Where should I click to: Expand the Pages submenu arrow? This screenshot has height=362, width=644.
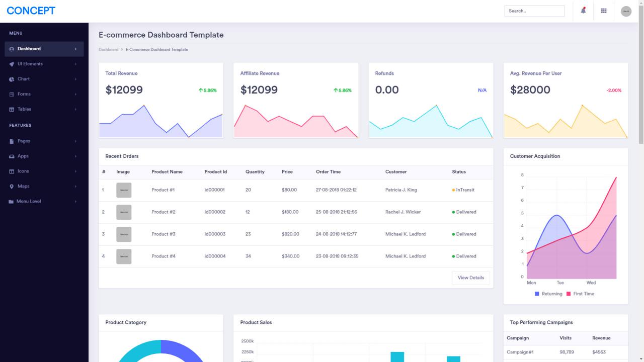[x=75, y=141]
